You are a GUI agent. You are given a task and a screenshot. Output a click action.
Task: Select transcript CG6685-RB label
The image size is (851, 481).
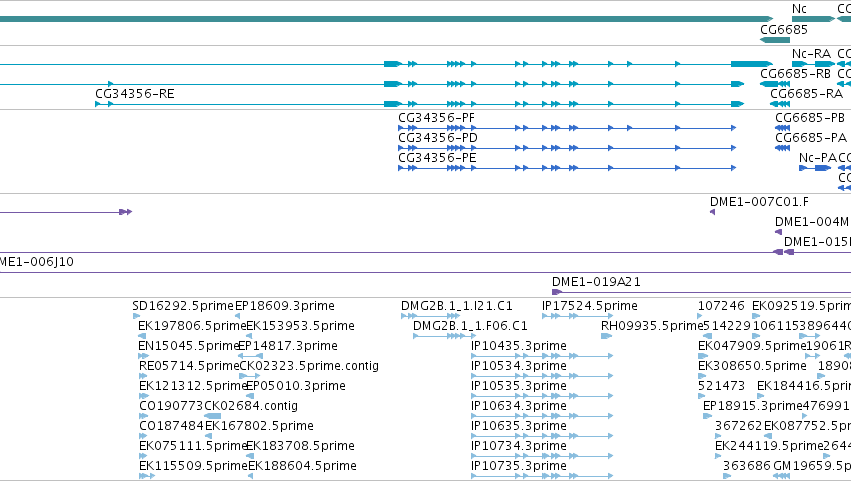tap(795, 74)
